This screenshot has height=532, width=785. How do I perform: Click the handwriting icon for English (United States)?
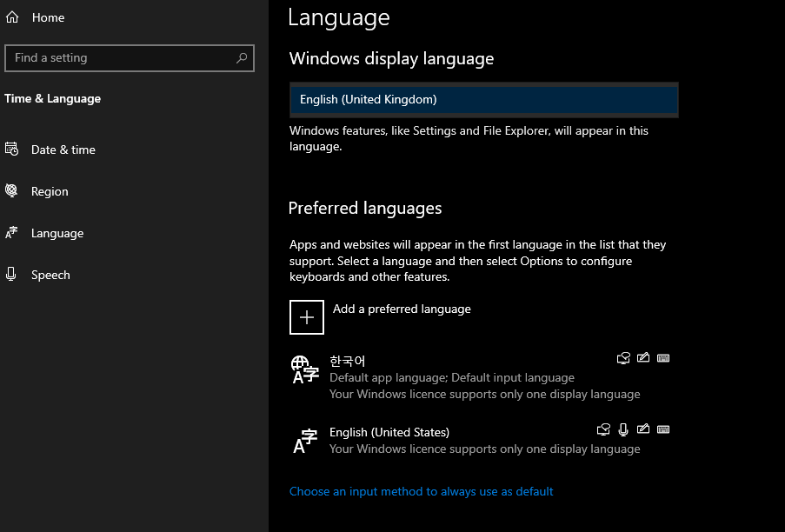click(643, 429)
